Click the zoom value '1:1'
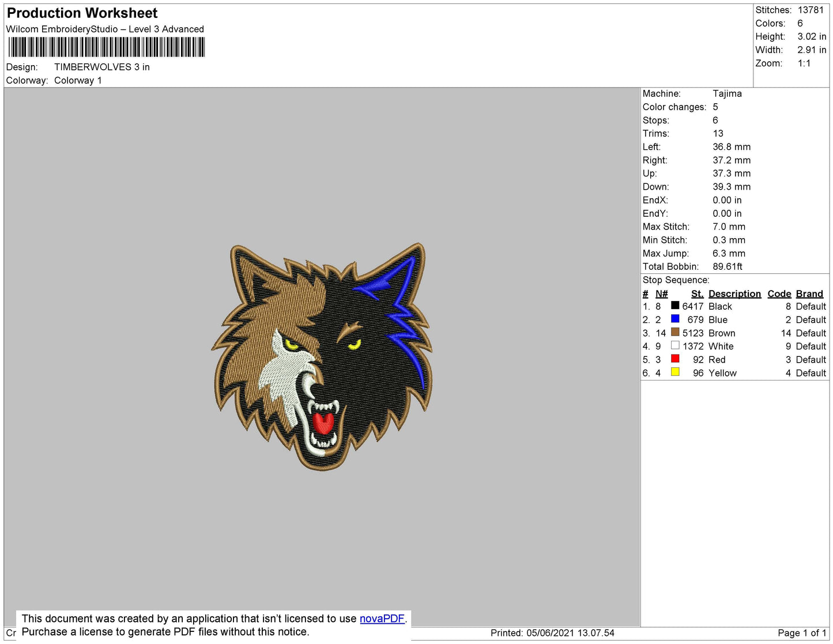 [x=804, y=63]
